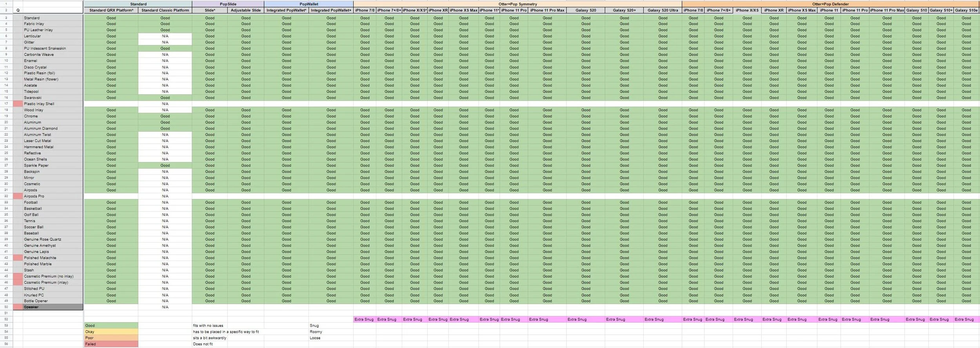Select the 'fits with no issues' legend text

208,326
